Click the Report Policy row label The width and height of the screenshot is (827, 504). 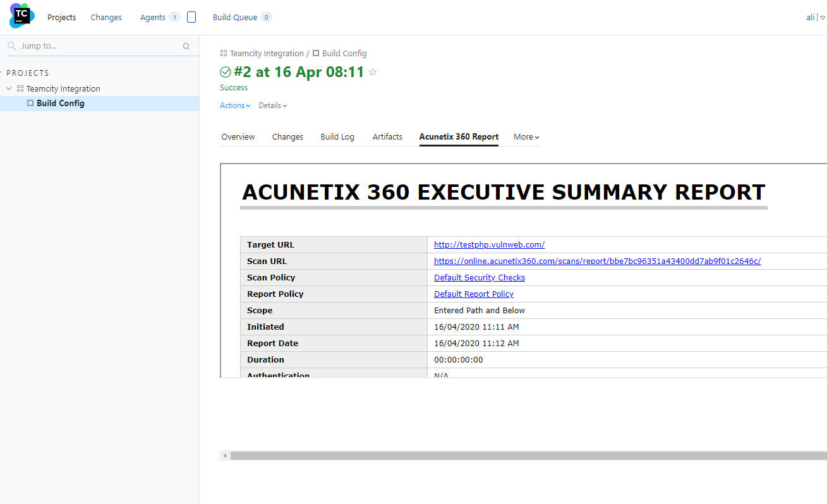click(x=275, y=294)
